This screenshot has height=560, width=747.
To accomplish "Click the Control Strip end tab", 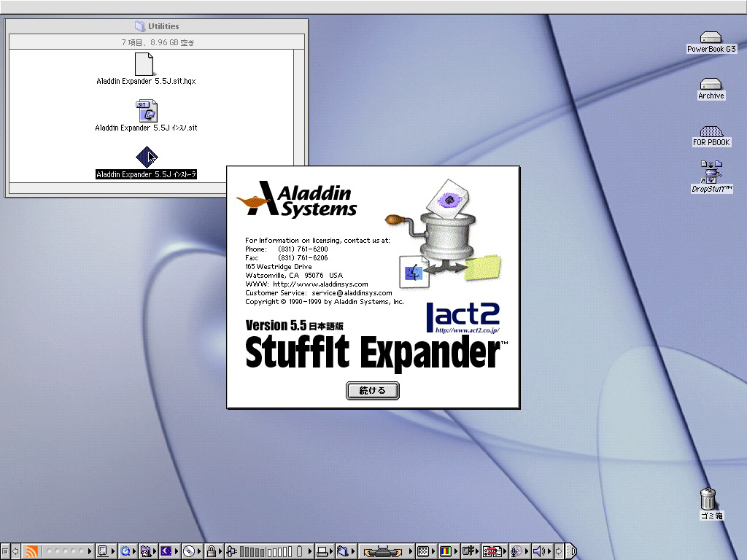I will [571, 551].
